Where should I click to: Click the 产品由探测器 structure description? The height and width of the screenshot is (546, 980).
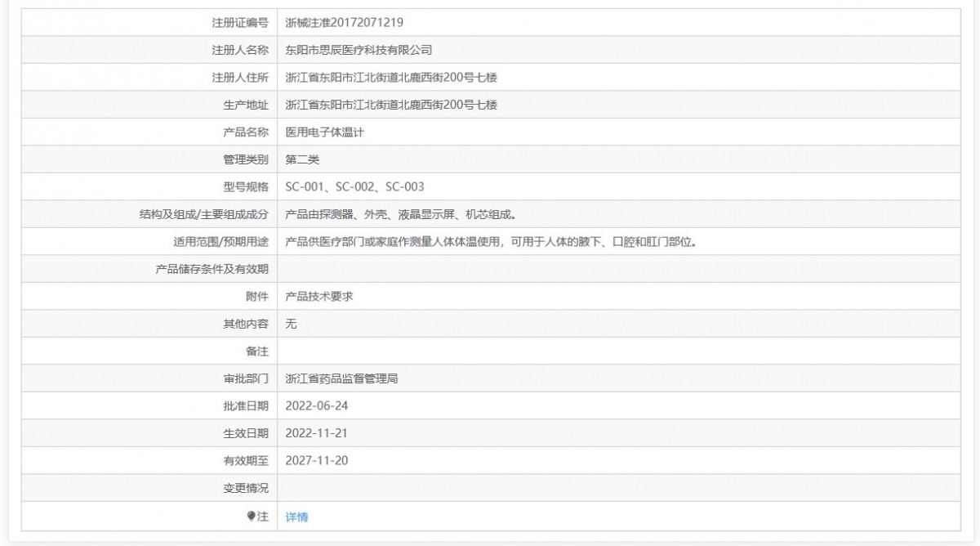[400, 215]
